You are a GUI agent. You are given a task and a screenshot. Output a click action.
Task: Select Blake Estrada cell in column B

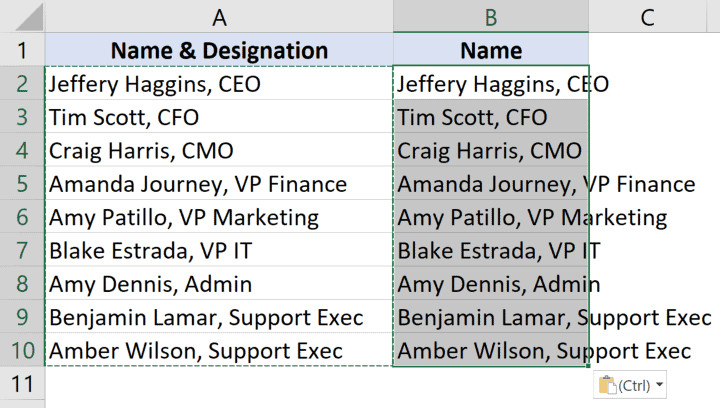tap(491, 251)
